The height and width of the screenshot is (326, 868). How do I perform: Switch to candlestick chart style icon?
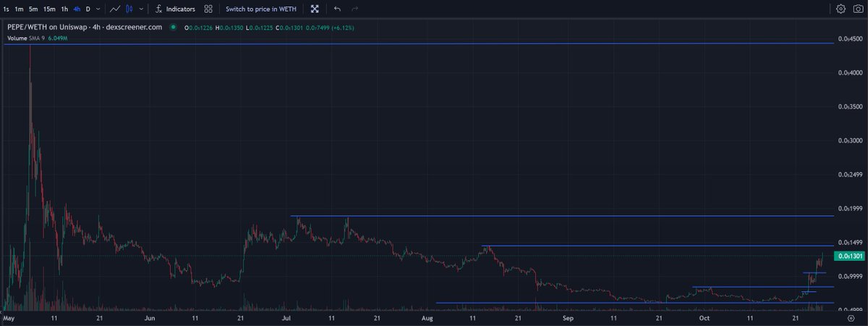click(129, 9)
